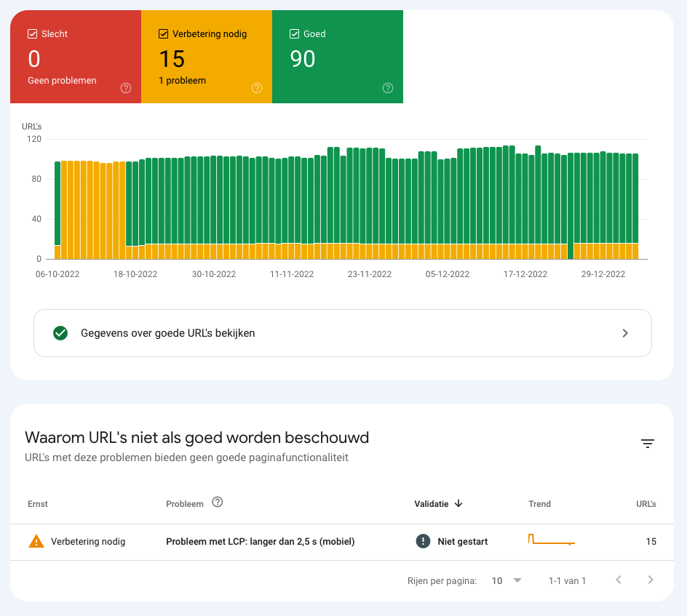Click 30-10-2022 date axis label
The height and width of the screenshot is (616, 687).
click(214, 274)
